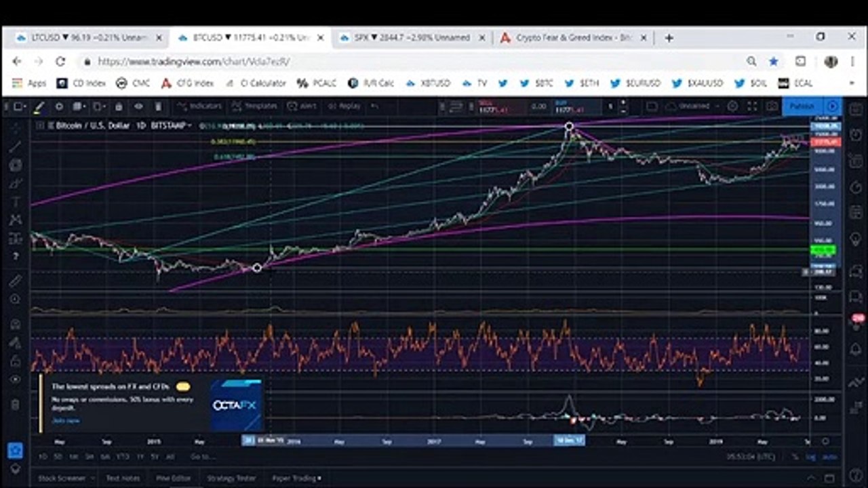The image size is (868, 488).
Task: Toggle the log scale option
Action: pos(811,457)
